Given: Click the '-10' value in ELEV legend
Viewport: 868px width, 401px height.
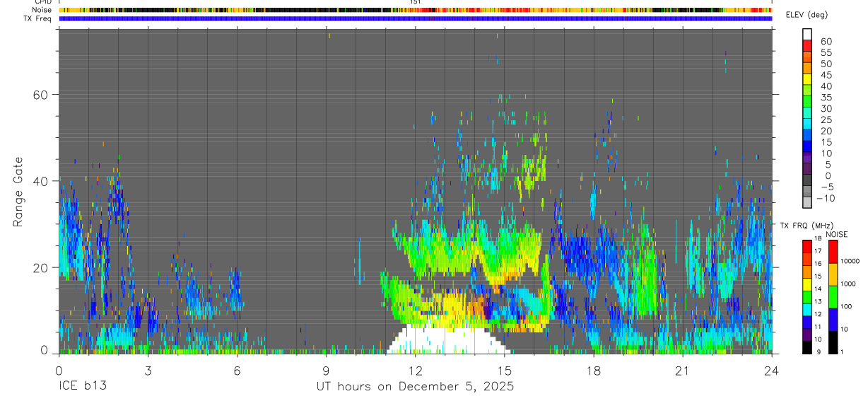Looking at the screenshot, I should pos(824,198).
